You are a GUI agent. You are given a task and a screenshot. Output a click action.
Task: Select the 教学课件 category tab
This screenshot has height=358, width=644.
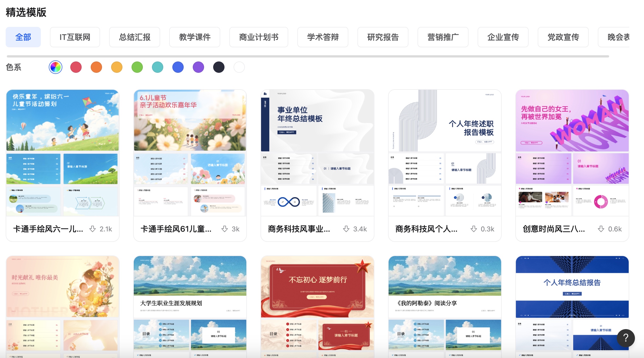pyautogui.click(x=195, y=37)
